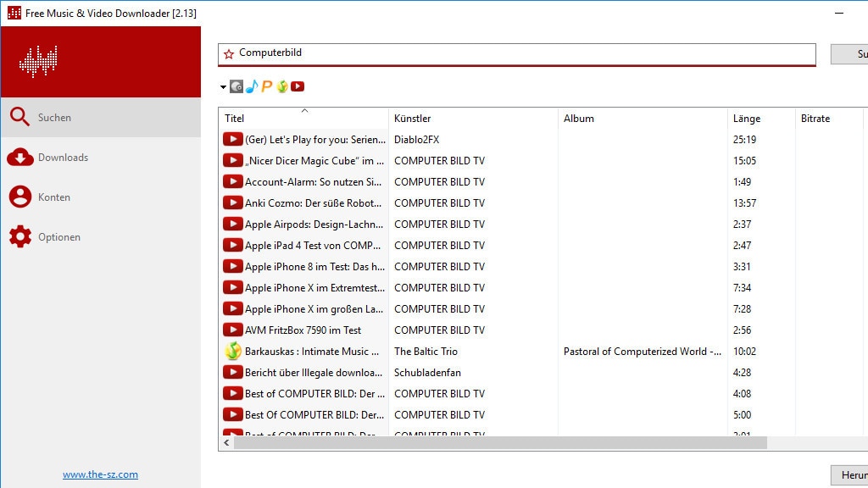Click YouTube icon of Best Of COMPUTER BILD 5:00 row

click(232, 414)
